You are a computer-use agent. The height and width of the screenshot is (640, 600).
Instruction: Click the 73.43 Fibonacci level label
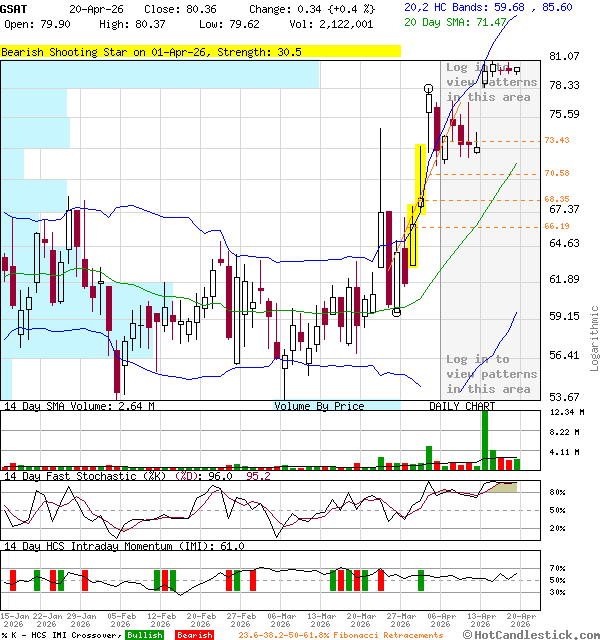pos(557,141)
